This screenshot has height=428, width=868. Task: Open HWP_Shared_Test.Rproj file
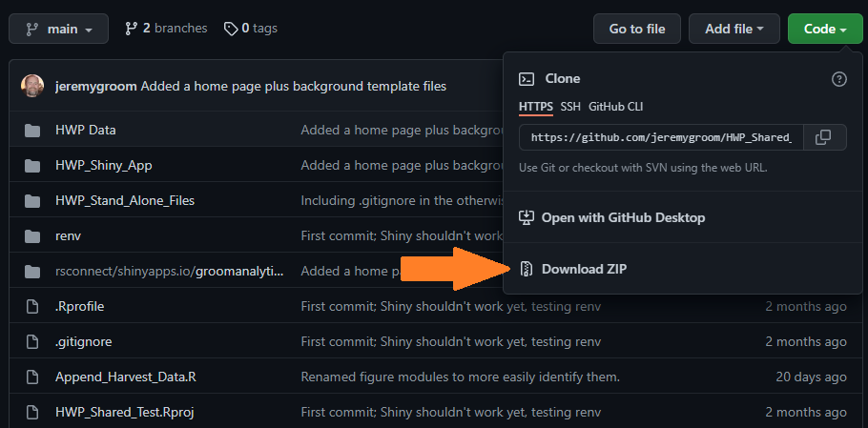125,412
